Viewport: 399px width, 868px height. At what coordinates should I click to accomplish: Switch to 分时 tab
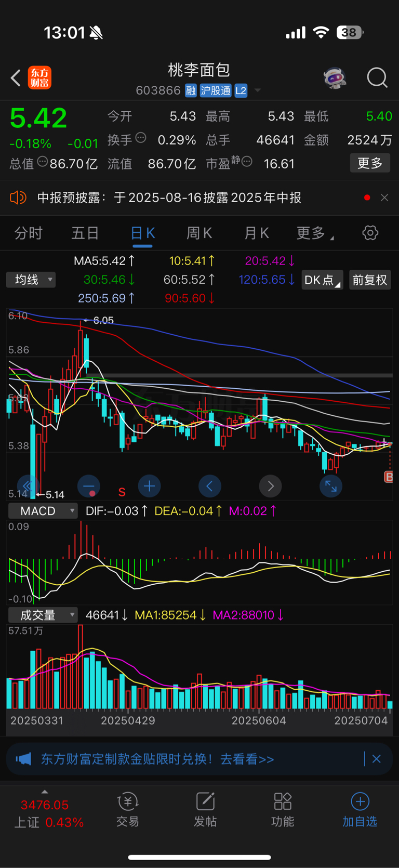click(28, 233)
